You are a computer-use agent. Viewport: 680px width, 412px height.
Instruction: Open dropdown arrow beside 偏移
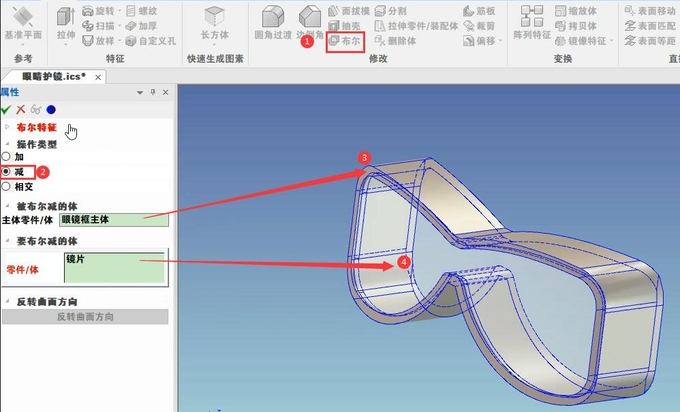pyautogui.click(x=500, y=41)
